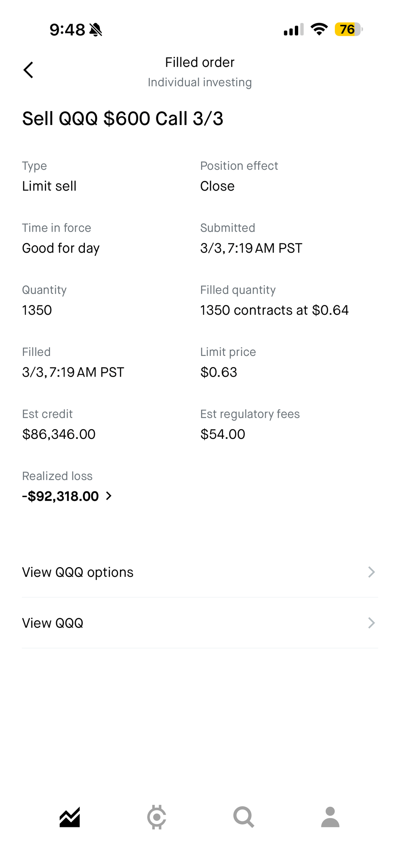Tap the View QQQ options link
Viewport: 400px width, 868px height.
pyautogui.click(x=78, y=572)
